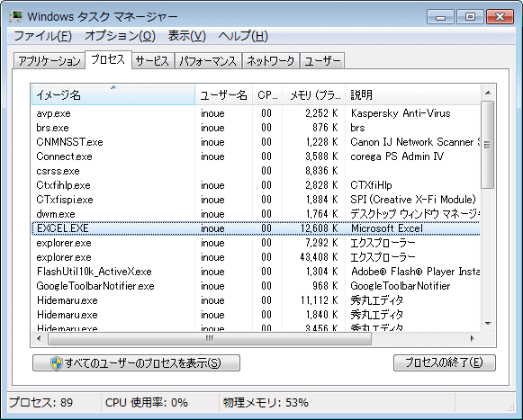
Task: Go to the ネットワーク tab
Action: click(271, 61)
